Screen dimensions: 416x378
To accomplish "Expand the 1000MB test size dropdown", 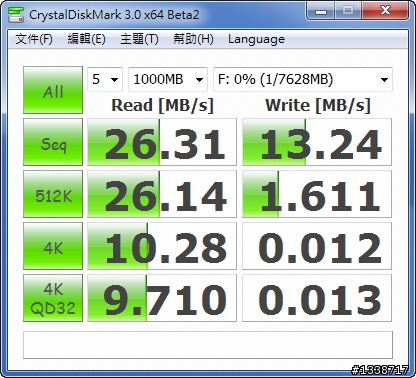I will click(x=168, y=79).
